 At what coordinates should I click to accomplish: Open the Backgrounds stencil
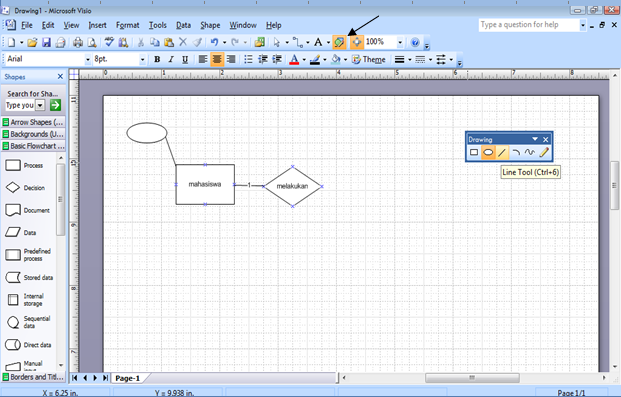[x=33, y=134]
